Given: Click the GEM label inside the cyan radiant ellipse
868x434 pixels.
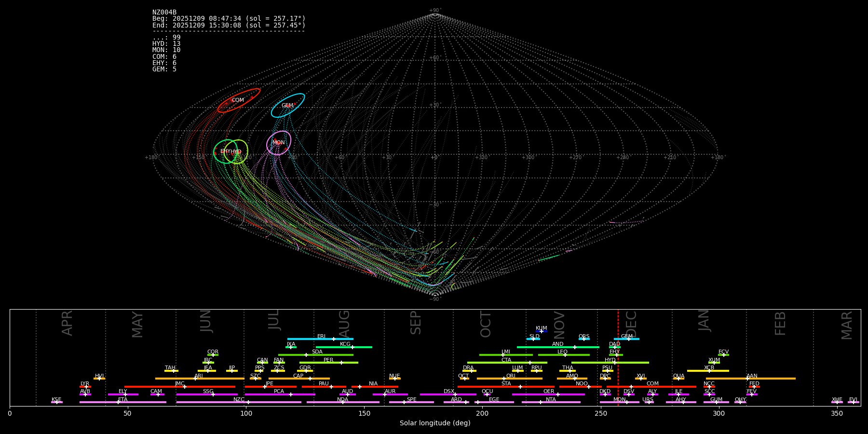Looking at the screenshot, I should (x=287, y=106).
